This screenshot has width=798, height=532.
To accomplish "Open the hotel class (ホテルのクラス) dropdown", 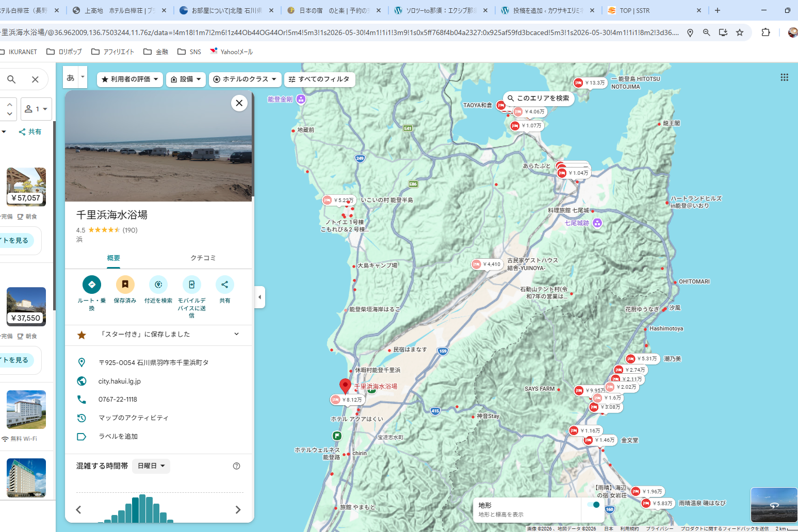I will tap(245, 79).
